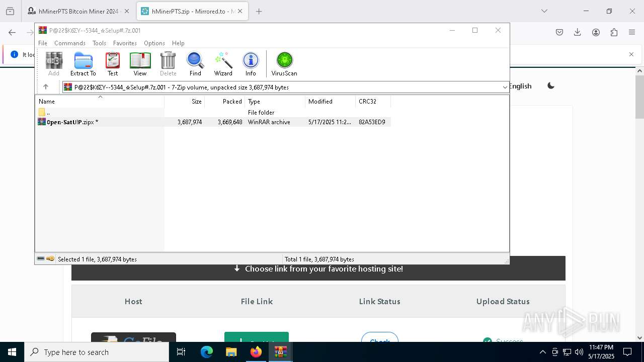Screen dimensions: 644x362
Task: Click the taskbar search box
Action: click(x=97, y=352)
